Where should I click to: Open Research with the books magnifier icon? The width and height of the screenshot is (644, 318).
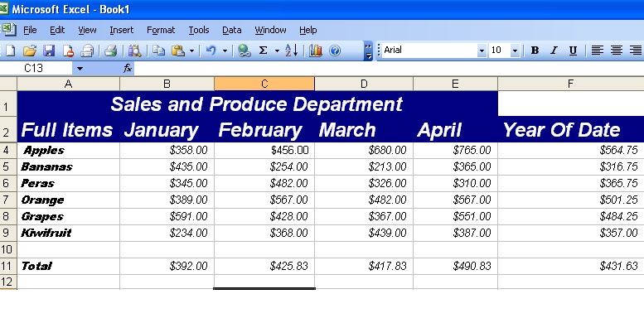coord(134,51)
